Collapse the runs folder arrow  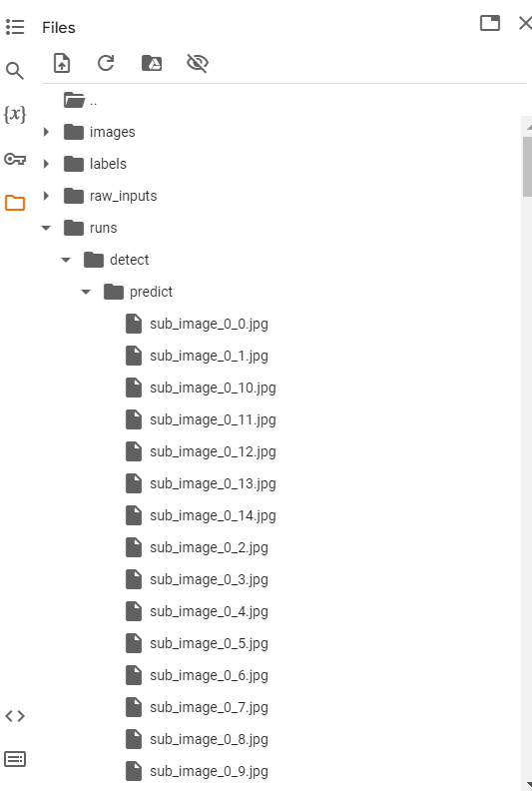[46, 228]
